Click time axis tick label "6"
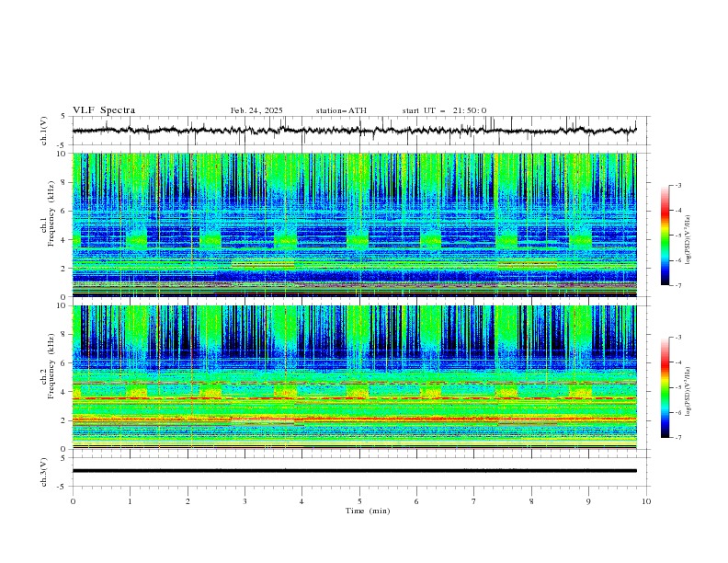This screenshot has height=563, width=728. (x=416, y=501)
